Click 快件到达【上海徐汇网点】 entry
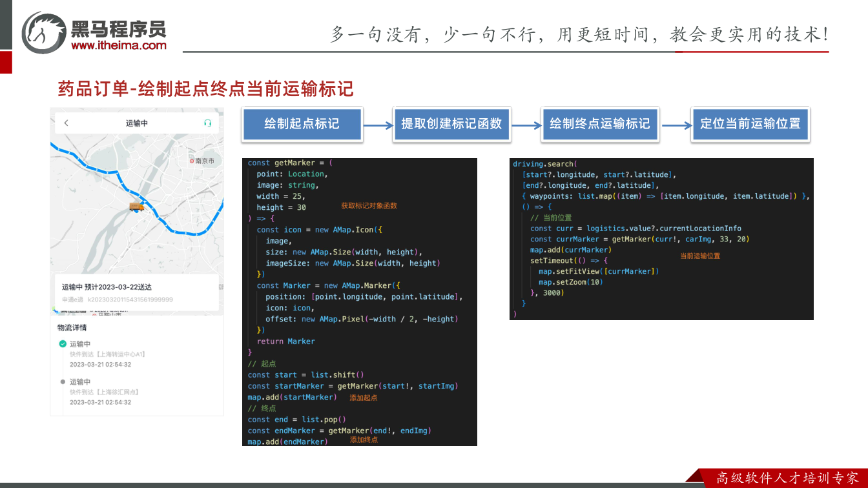Image resolution: width=868 pixels, height=488 pixels. click(x=105, y=392)
